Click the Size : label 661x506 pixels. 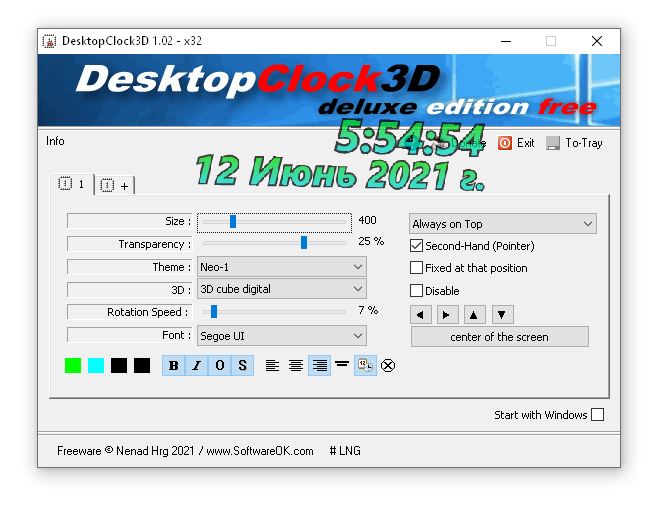129,221
